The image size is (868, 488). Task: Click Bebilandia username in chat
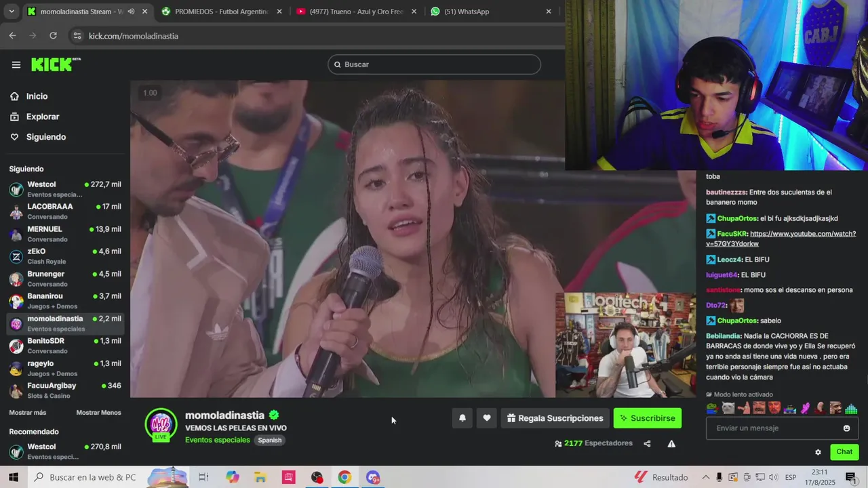pos(723,336)
